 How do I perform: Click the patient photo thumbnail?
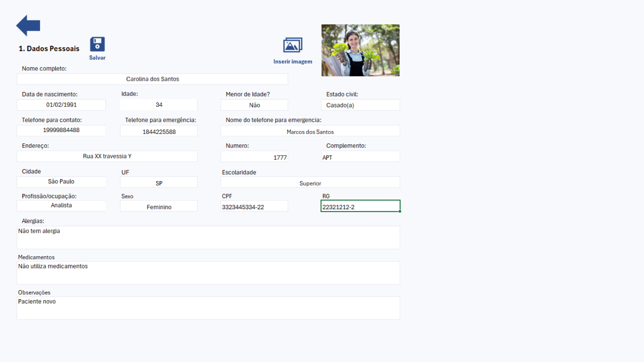click(x=360, y=50)
